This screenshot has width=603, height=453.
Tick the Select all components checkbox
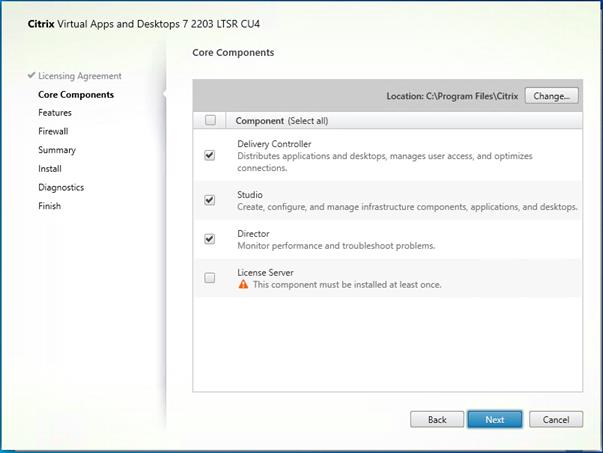pos(210,121)
